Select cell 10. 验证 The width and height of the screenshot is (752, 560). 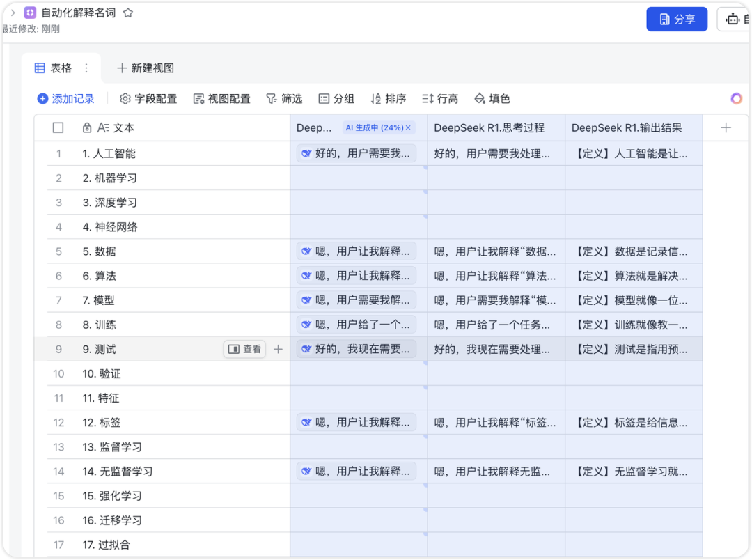pyautogui.click(x=182, y=373)
